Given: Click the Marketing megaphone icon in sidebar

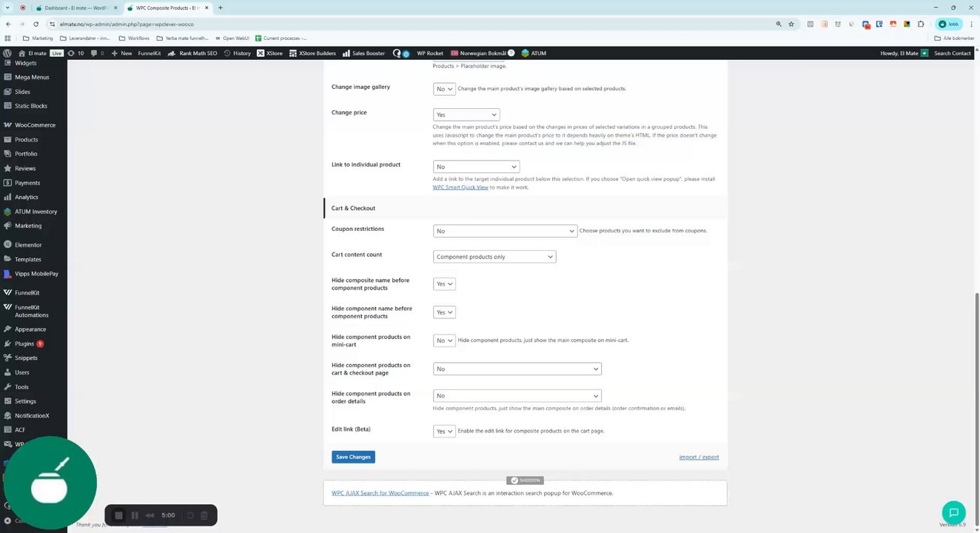Looking at the screenshot, I should click(x=7, y=226).
